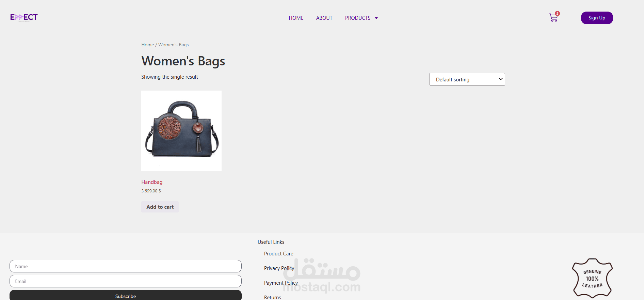Click the 3.699,00 $ price text
Viewport: 644px width, 300px height.
pos(151,191)
